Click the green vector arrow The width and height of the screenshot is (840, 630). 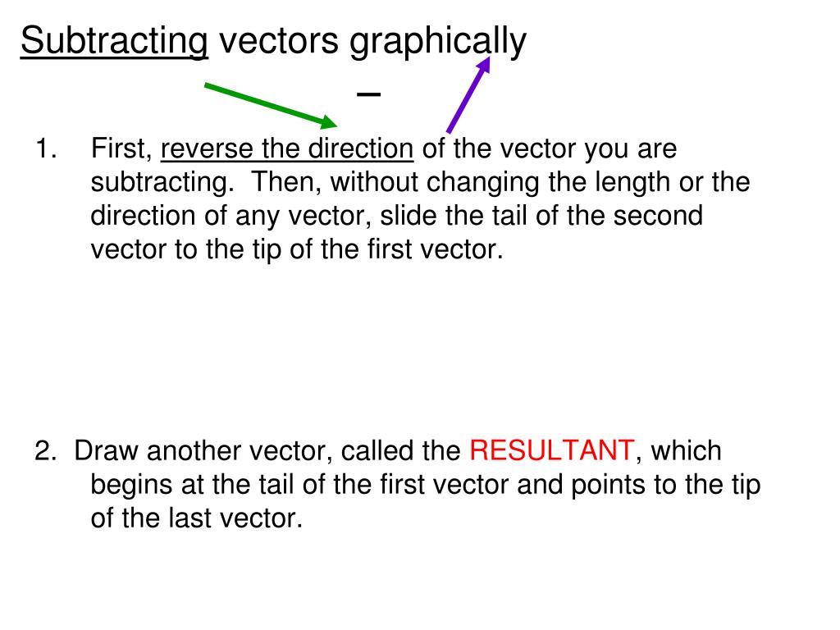271,106
